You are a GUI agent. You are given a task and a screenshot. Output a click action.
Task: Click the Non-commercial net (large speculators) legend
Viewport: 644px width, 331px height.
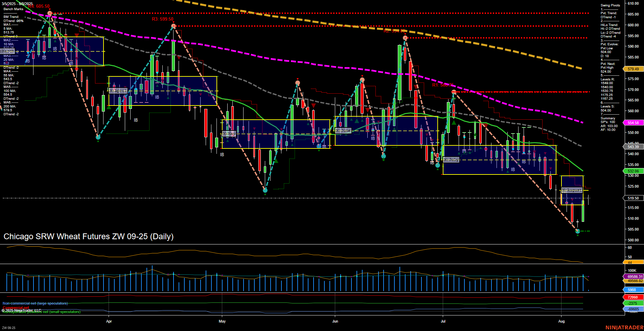pyautogui.click(x=35, y=303)
